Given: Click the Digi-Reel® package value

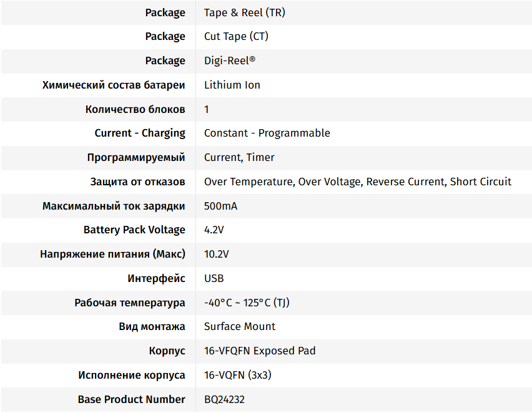Looking at the screenshot, I should click(230, 61).
